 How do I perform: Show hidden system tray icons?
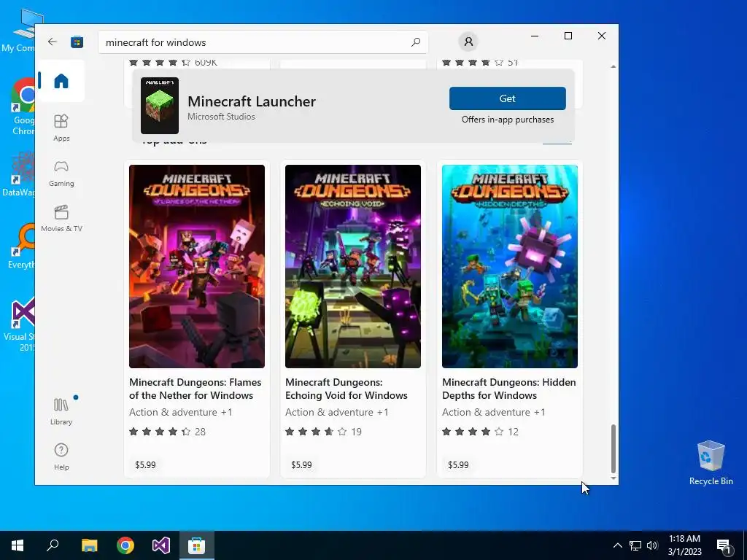tap(617, 545)
